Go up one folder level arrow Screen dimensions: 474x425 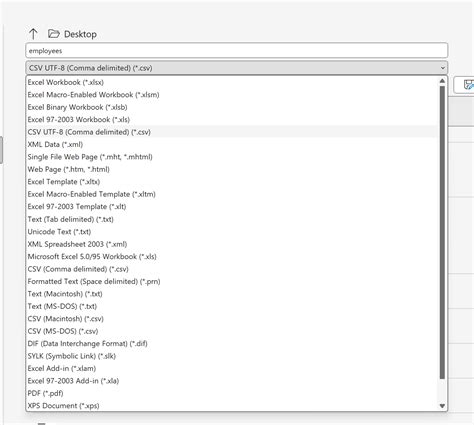[x=33, y=34]
